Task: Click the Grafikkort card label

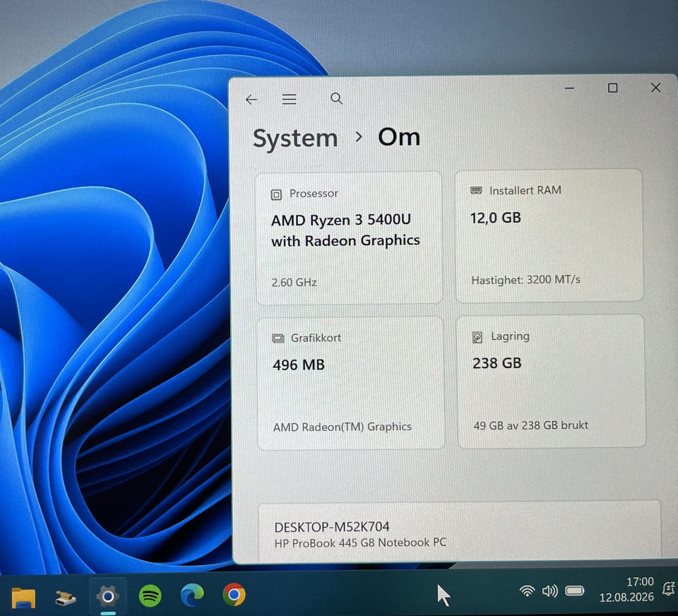Action: [316, 338]
